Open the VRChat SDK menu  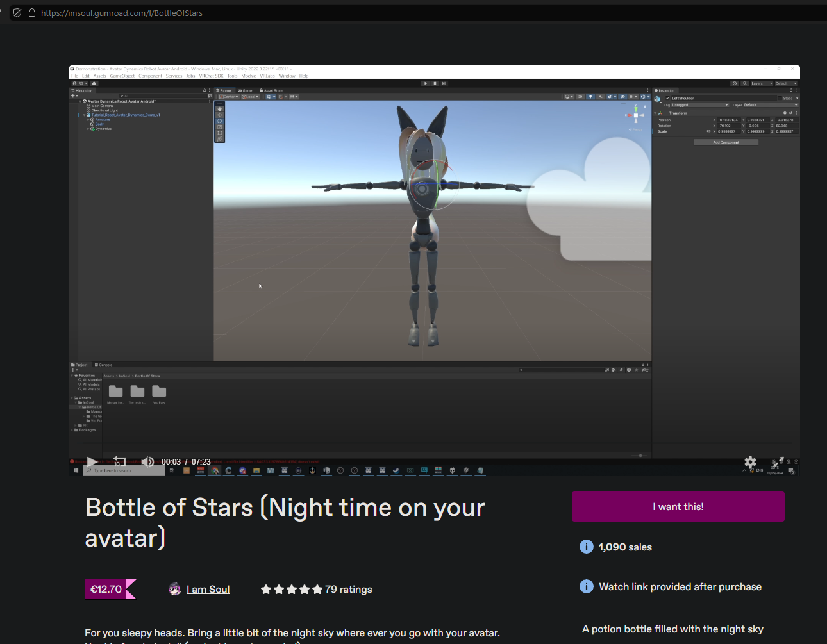(x=211, y=76)
